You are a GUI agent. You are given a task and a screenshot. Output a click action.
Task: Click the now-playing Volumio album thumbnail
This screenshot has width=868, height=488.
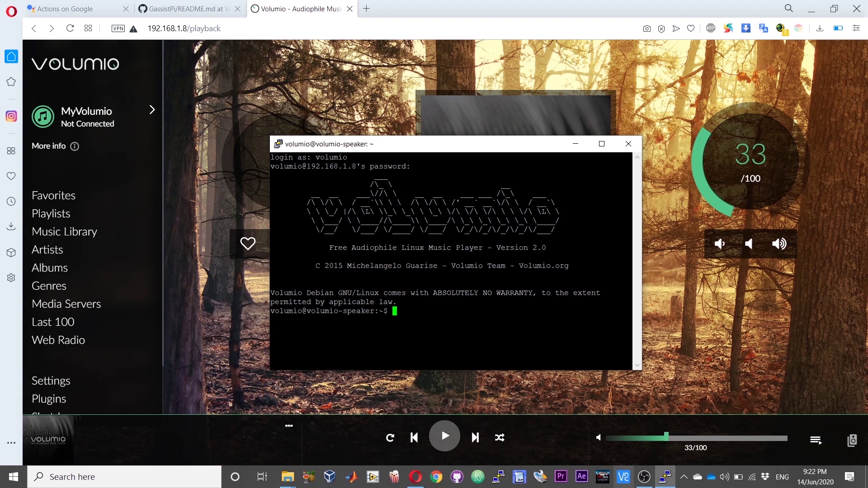pos(48,439)
